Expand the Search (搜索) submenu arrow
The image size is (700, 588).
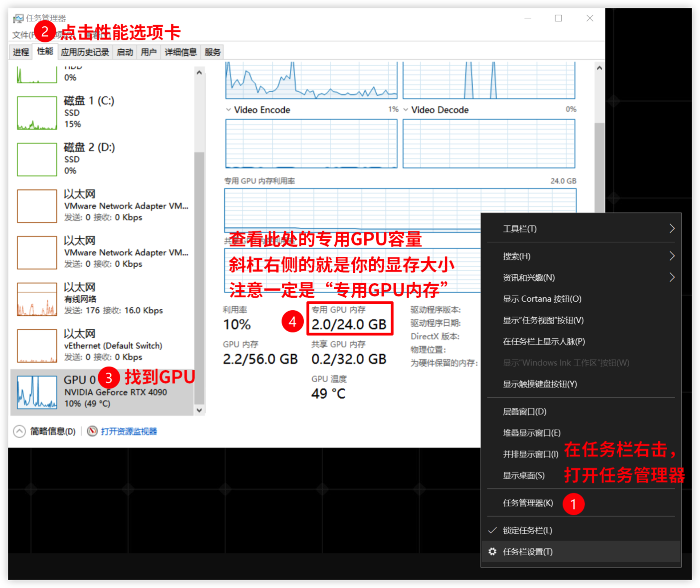[x=672, y=256]
